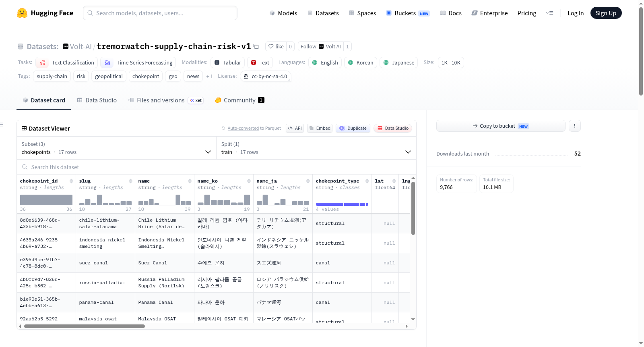This screenshot has width=644, height=347.
Task: Click the heart like button
Action: 276,46
